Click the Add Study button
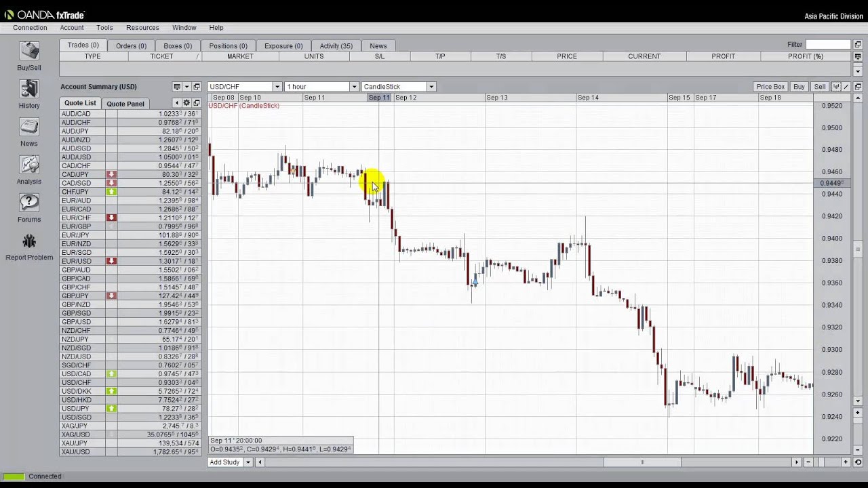This screenshot has width=868, height=488. click(x=224, y=462)
